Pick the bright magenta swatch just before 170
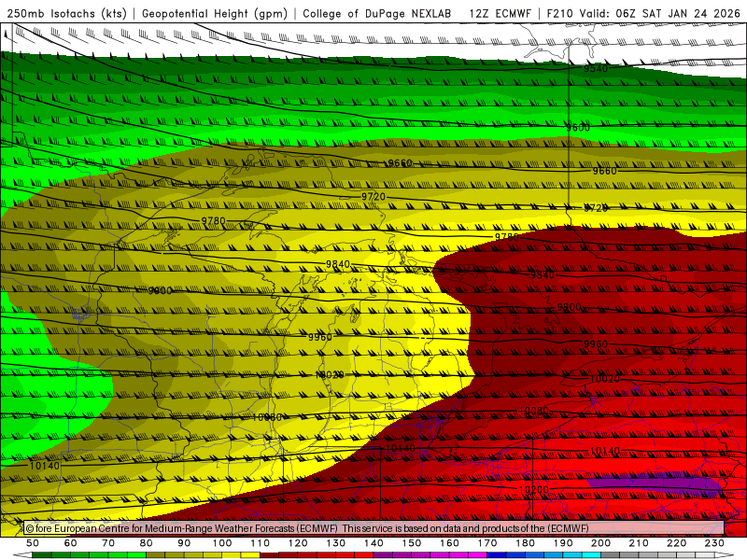This screenshot has height=560, width=747. click(x=477, y=554)
